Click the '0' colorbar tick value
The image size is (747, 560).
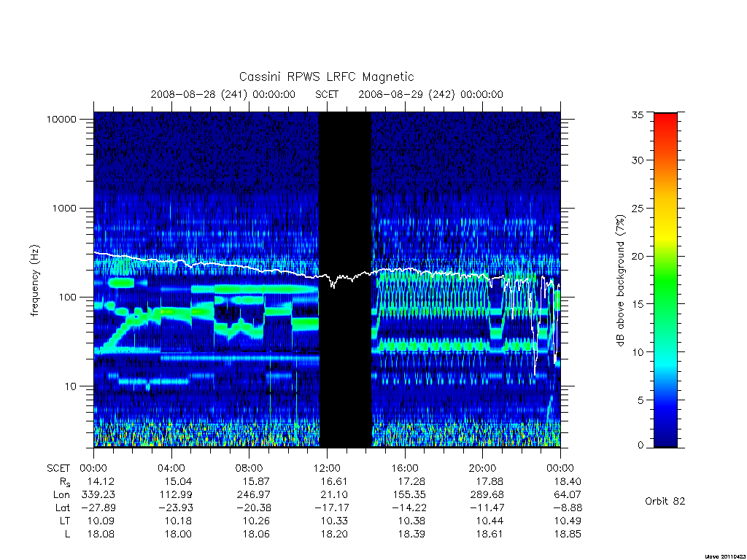coord(640,446)
